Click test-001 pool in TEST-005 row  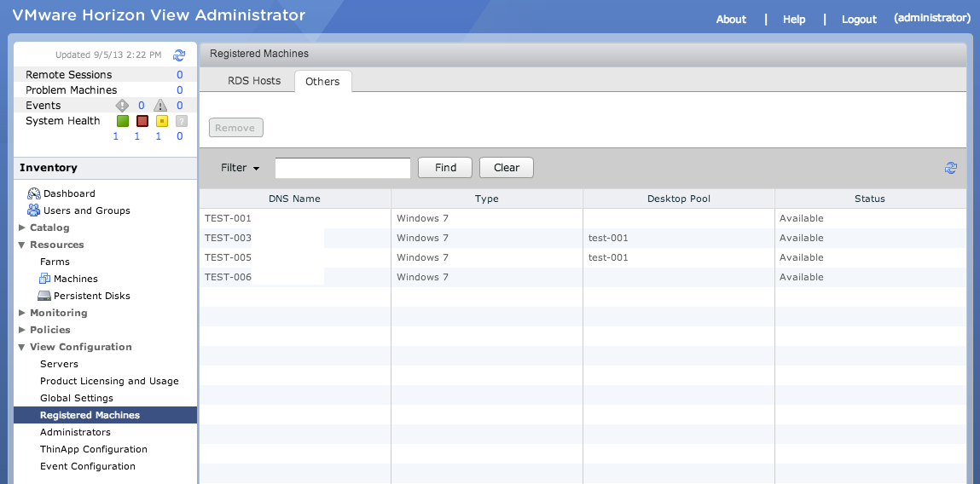(x=608, y=257)
